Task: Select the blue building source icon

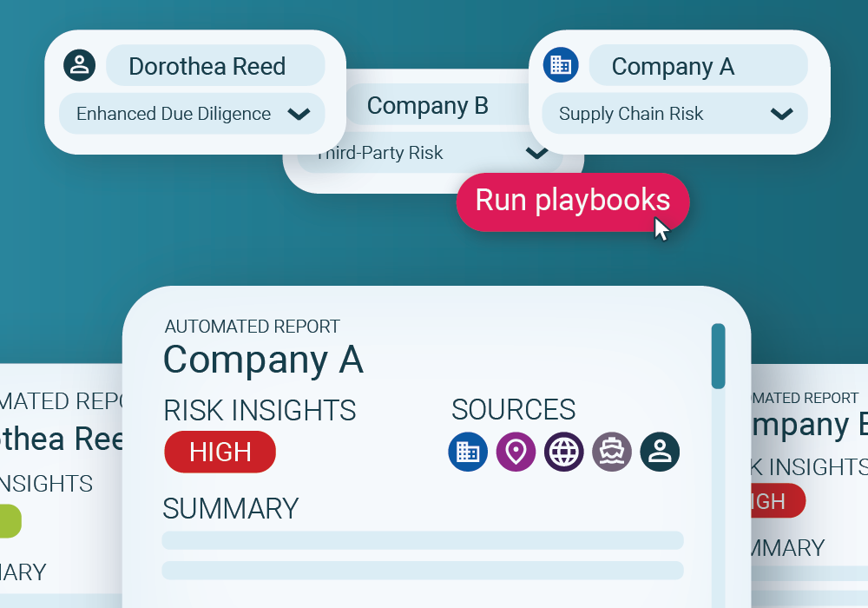Action: pos(468,452)
